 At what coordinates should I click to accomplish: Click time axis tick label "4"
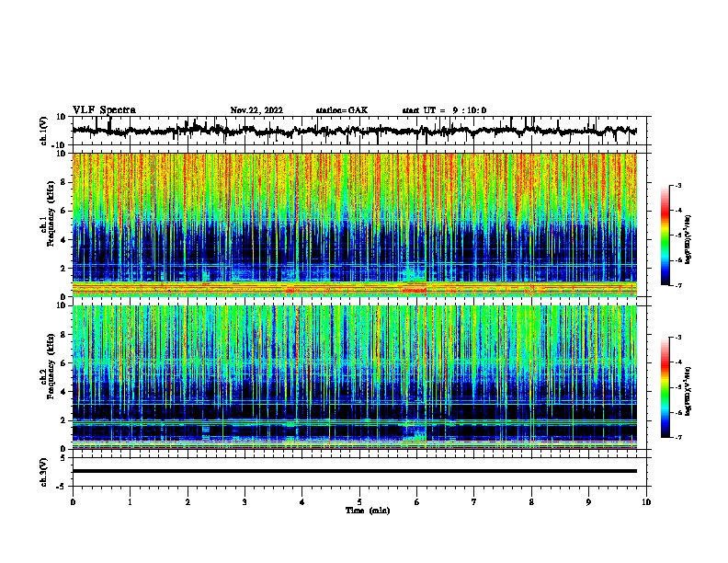[x=302, y=502]
